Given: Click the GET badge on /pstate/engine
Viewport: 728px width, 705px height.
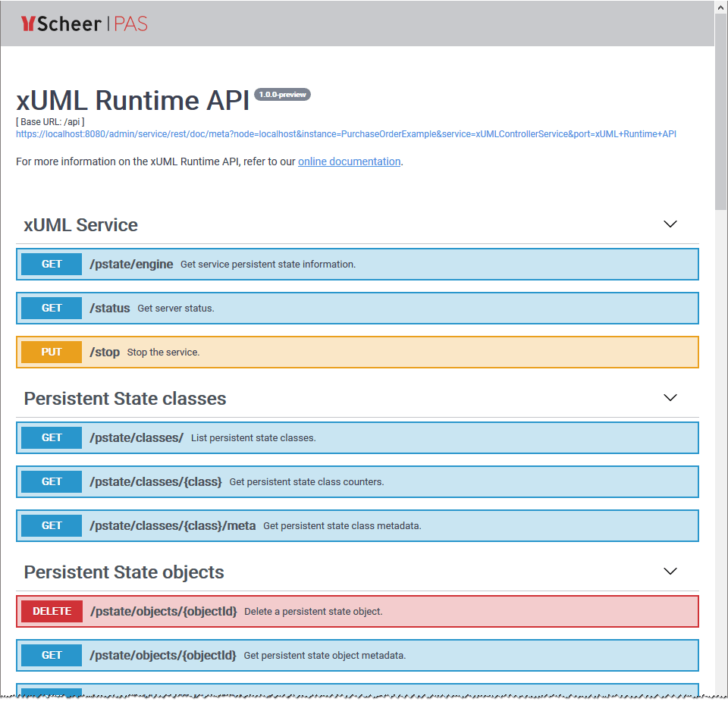Looking at the screenshot, I should click(51, 264).
